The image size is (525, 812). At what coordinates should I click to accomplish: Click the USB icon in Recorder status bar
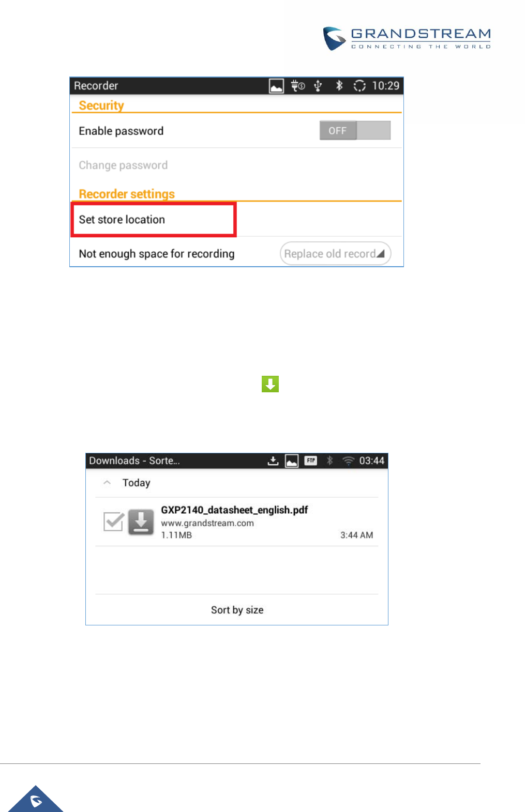(x=318, y=86)
